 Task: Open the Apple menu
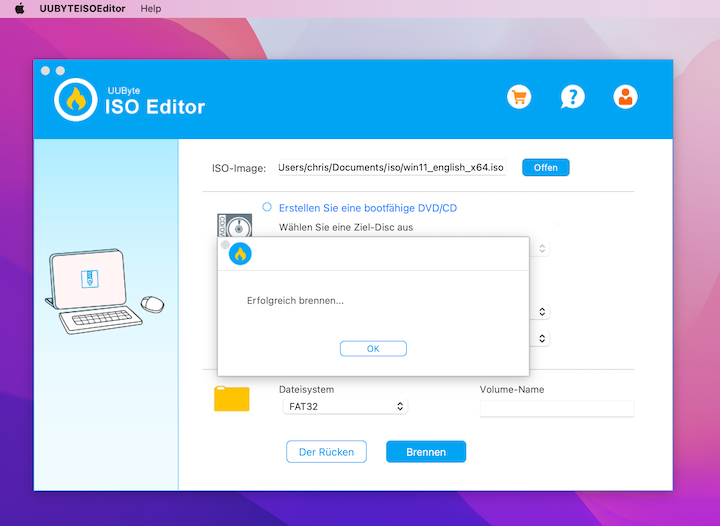(x=19, y=9)
